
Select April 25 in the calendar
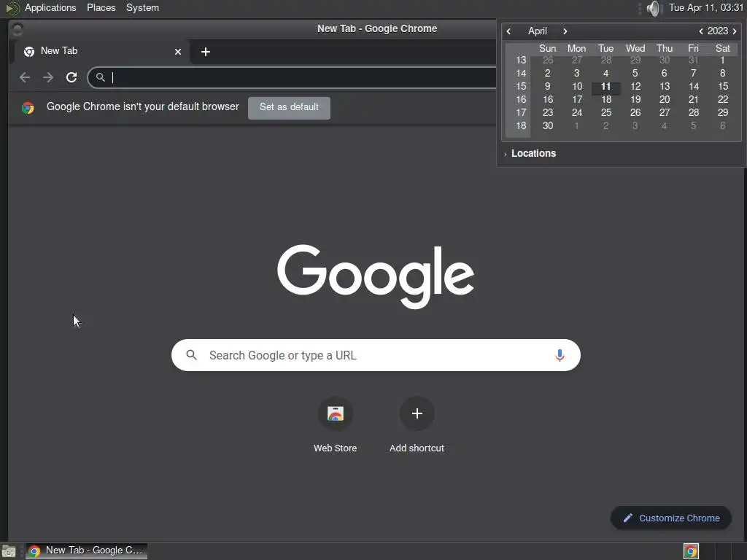point(606,113)
